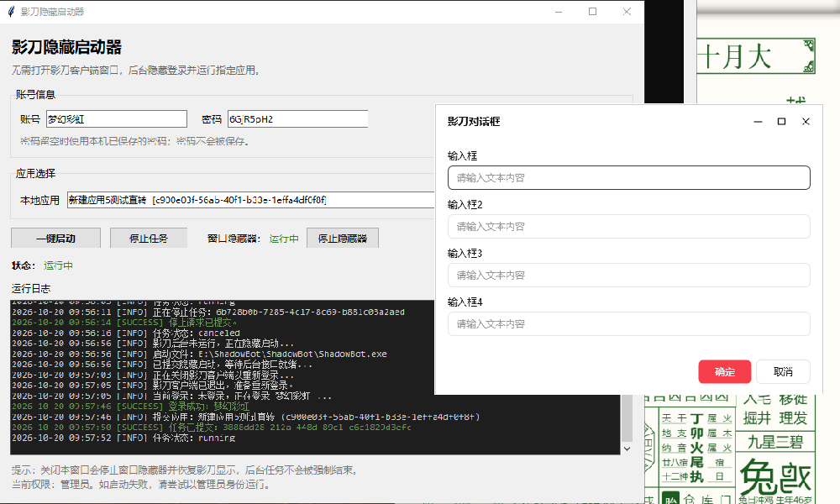The width and height of the screenshot is (840, 504).
Task: Open the 本地应用 combo box
Action: tap(250, 200)
